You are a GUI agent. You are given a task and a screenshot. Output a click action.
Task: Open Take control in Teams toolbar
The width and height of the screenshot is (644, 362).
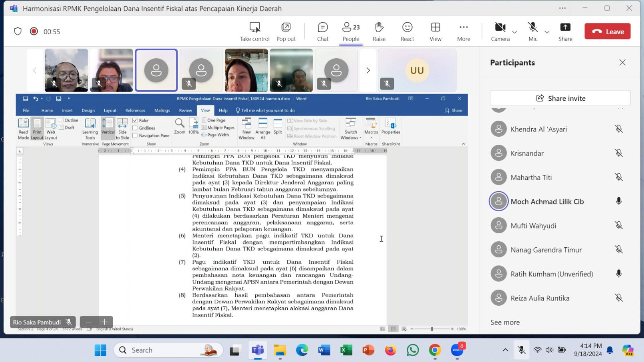[255, 32]
